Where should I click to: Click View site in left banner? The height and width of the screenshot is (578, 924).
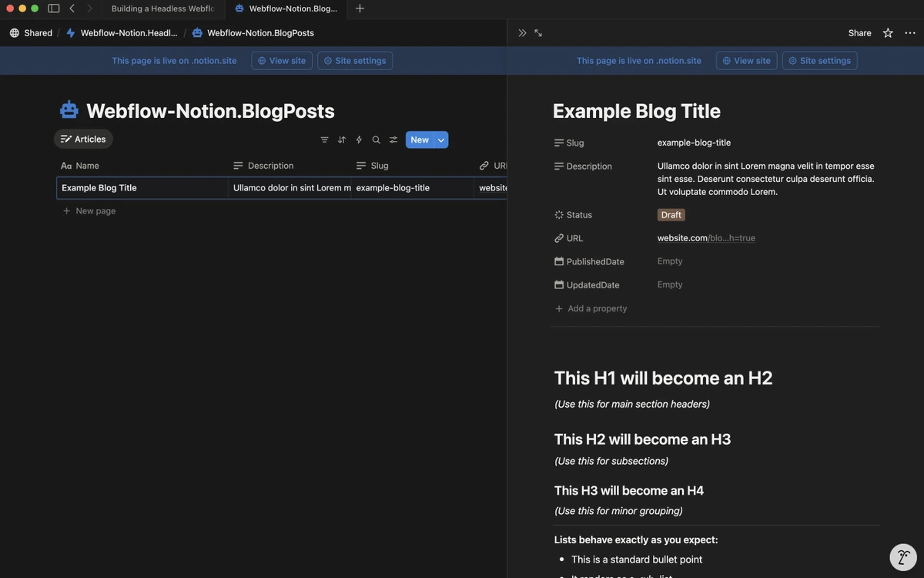pyautogui.click(x=282, y=61)
